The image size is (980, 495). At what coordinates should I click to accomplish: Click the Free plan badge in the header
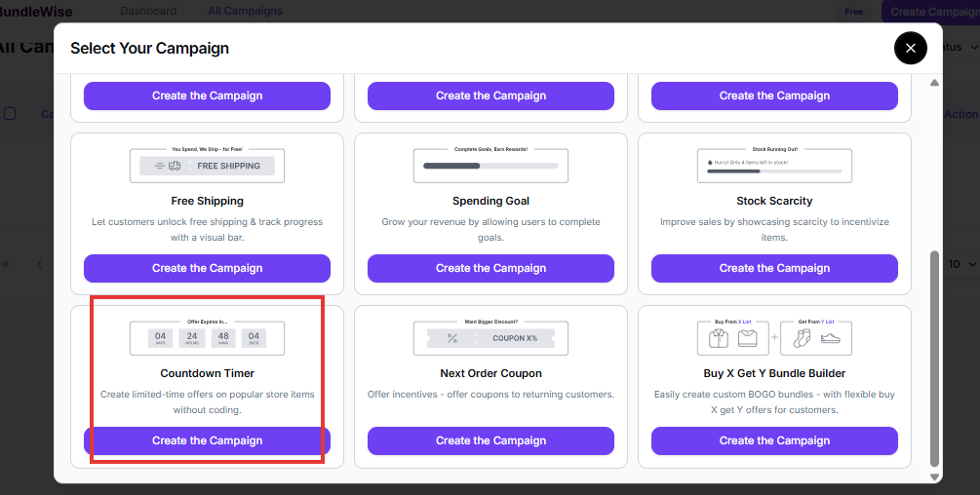click(x=854, y=12)
